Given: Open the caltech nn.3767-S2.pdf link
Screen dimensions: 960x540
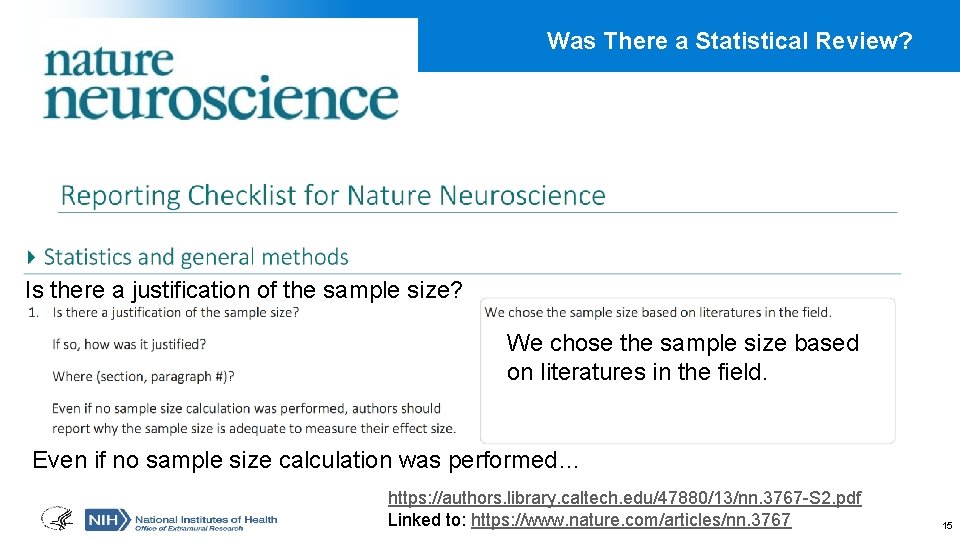Looking at the screenshot, I should 624,497.
